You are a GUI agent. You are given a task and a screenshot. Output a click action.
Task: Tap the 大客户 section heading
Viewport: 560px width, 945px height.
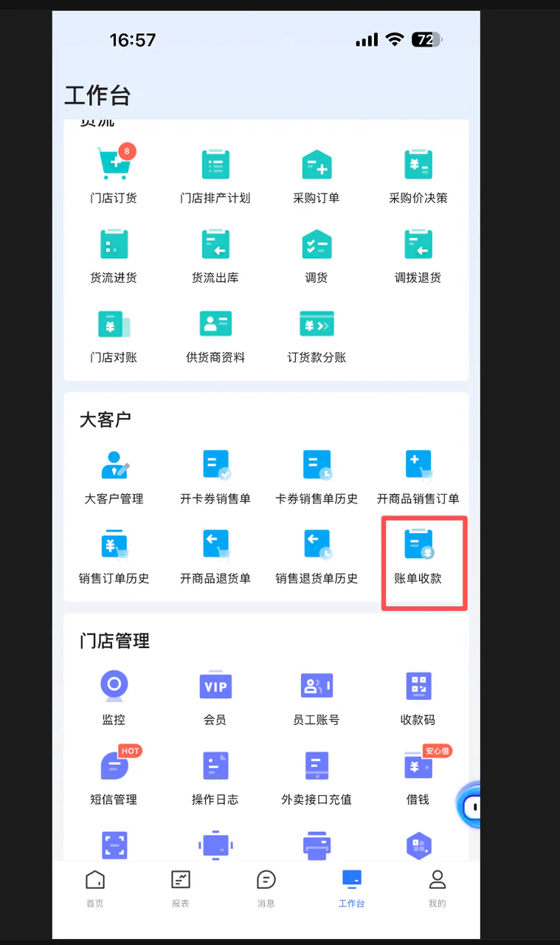click(x=105, y=419)
